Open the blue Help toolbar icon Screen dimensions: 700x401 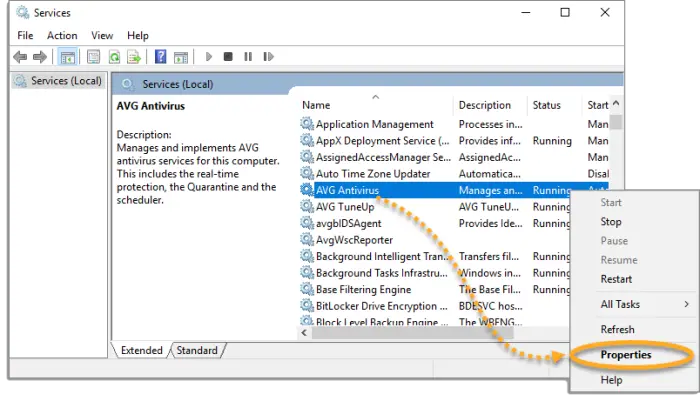pos(160,57)
